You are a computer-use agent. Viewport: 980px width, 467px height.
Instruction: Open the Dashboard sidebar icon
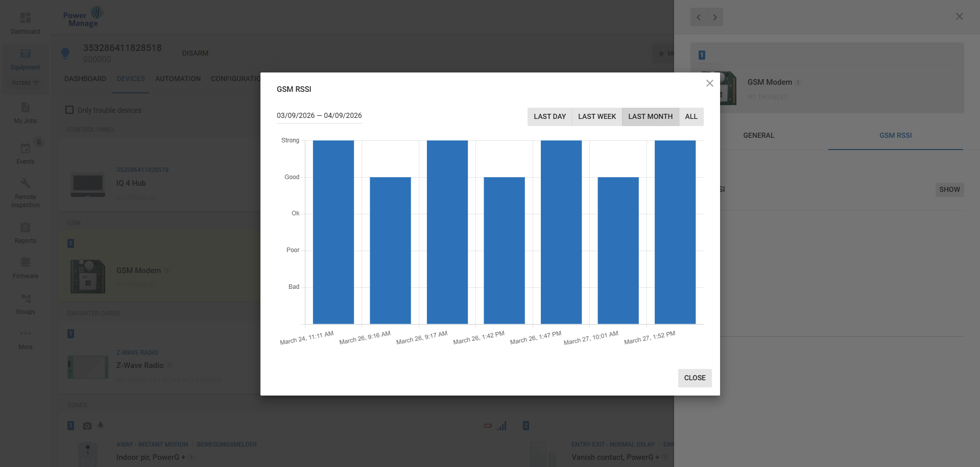(25, 18)
